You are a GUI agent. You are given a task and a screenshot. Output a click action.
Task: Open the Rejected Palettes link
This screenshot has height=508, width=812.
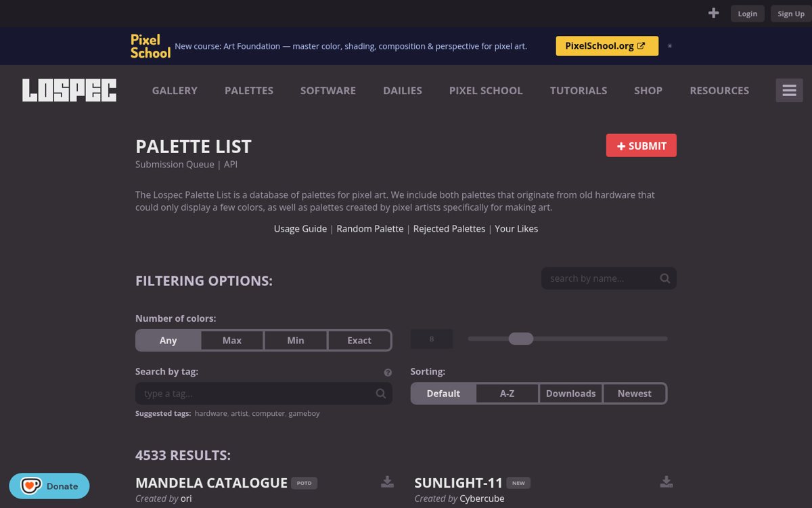point(449,229)
